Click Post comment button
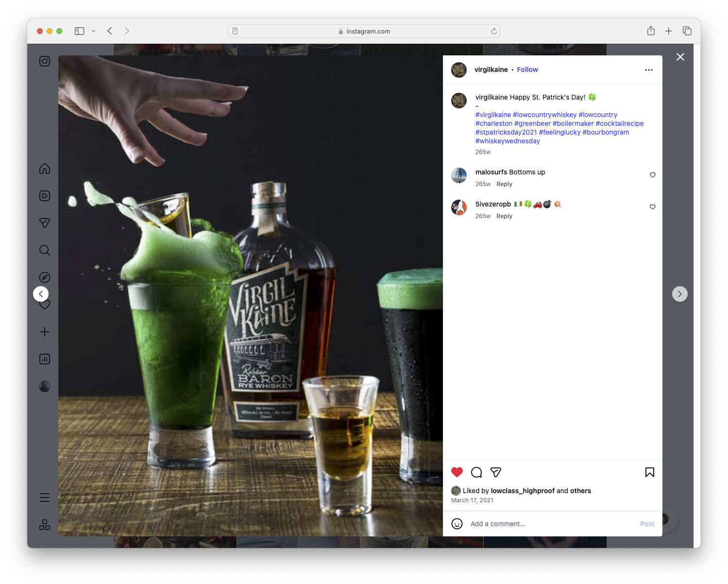The height and width of the screenshot is (584, 728). point(647,524)
